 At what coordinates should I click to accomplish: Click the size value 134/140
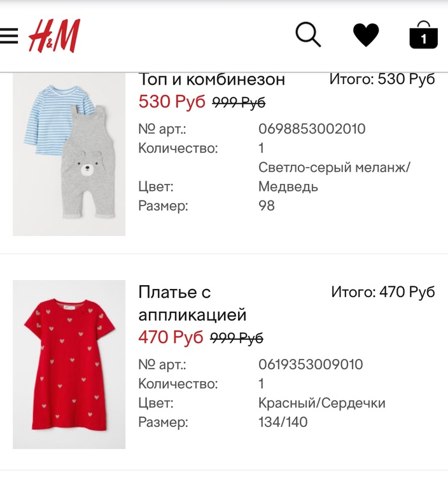283,422
